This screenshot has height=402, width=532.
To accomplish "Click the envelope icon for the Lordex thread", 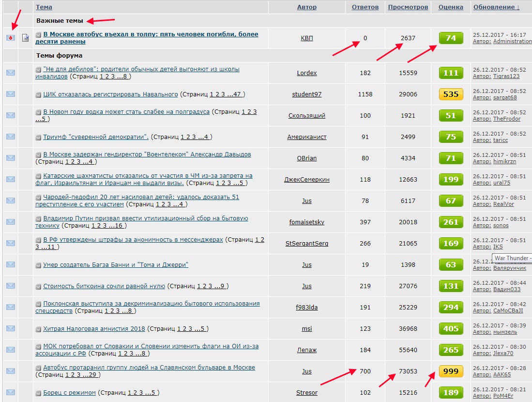I will click(x=11, y=73).
